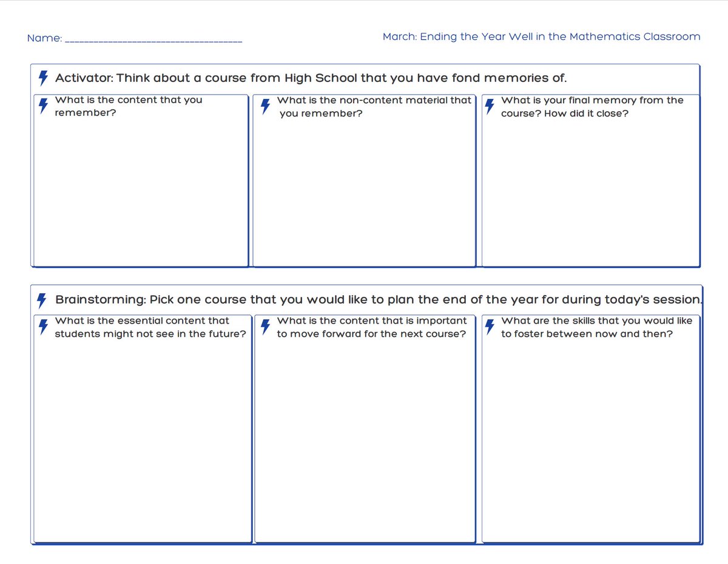This screenshot has width=728, height=564.
Task: Click lightning icon next to 'non-content material' question
Action: point(265,106)
